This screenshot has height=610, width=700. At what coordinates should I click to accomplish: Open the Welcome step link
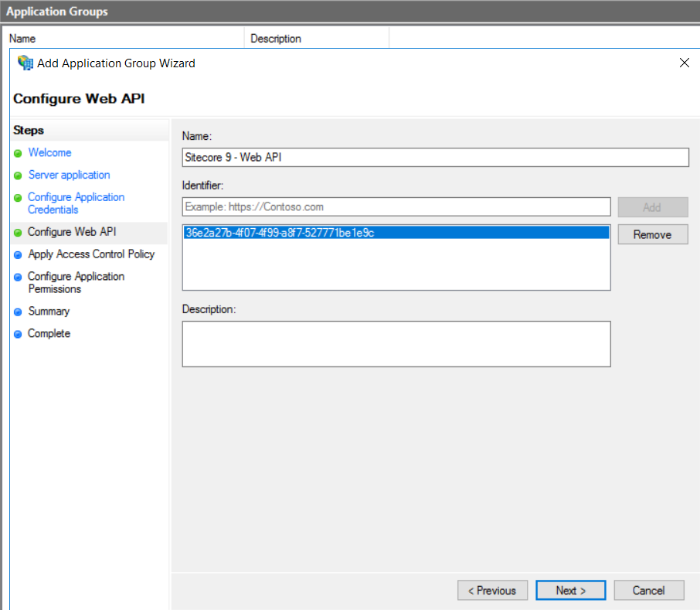coord(49,153)
